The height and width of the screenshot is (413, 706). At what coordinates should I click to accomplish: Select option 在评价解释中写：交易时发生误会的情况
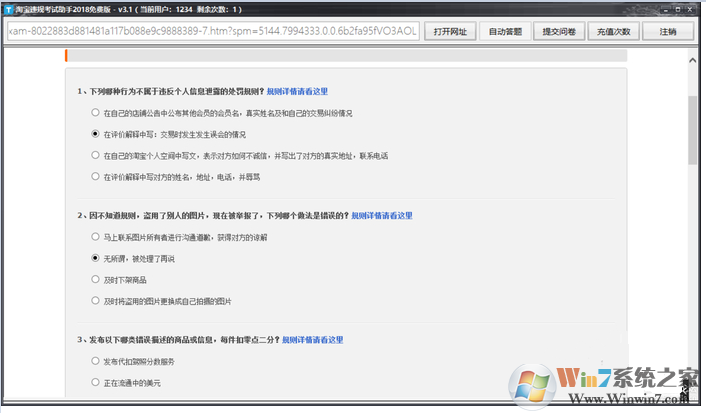pos(95,134)
